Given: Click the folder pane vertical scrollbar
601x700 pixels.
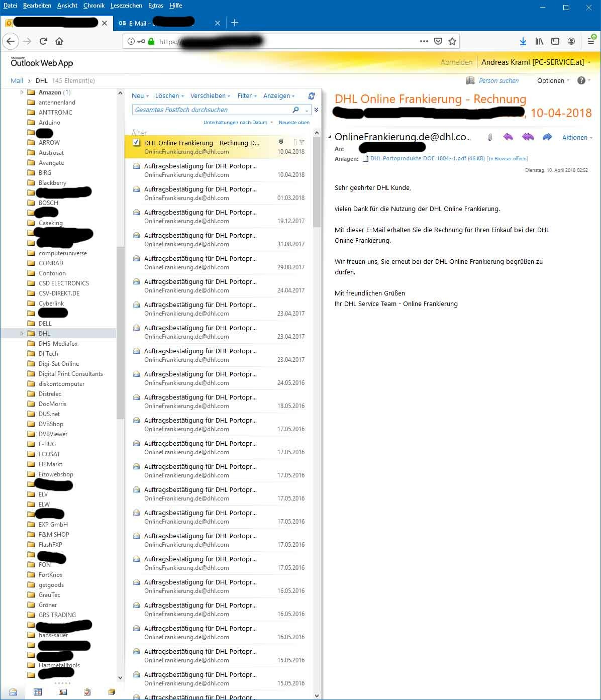Looking at the screenshot, I should pyautogui.click(x=120, y=333).
